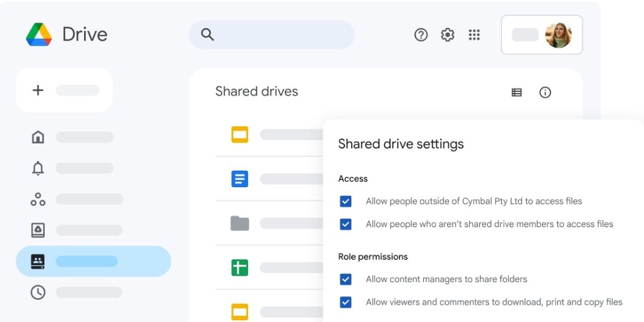Toggle allow content managers to share folders
The height and width of the screenshot is (322, 644).
click(x=345, y=279)
